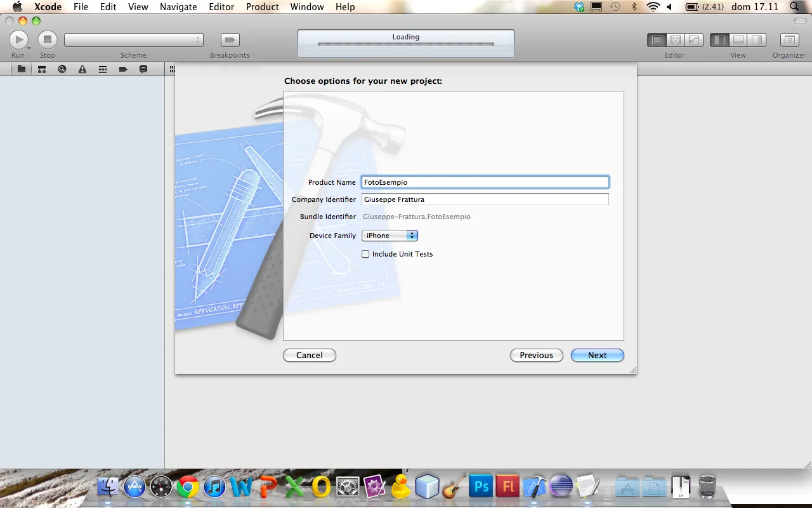Open the Scheme selector popup

click(x=134, y=40)
